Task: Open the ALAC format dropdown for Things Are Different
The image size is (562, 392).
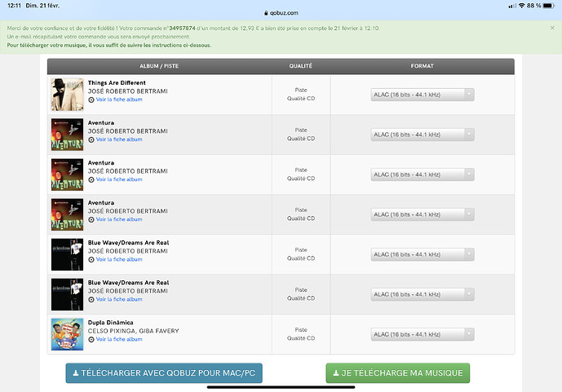Action: 423,95
